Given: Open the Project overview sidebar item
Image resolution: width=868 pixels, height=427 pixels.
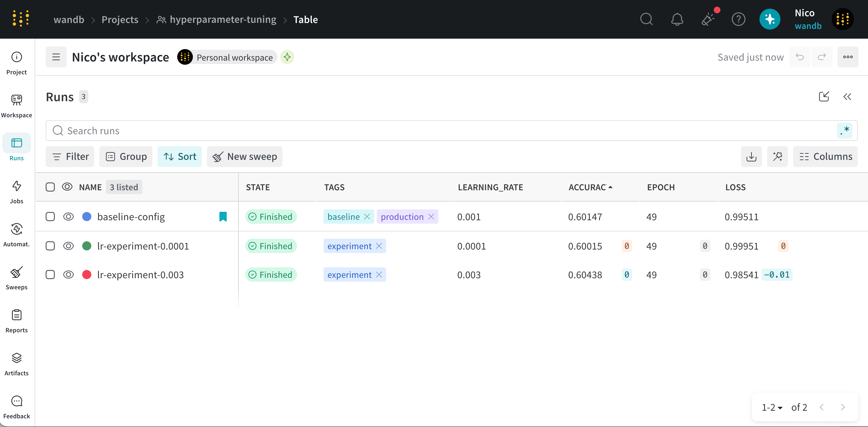Looking at the screenshot, I should 17,63.
